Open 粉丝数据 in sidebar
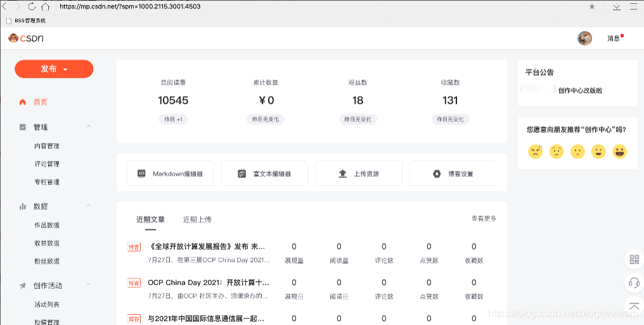644x325 pixels. click(47, 261)
